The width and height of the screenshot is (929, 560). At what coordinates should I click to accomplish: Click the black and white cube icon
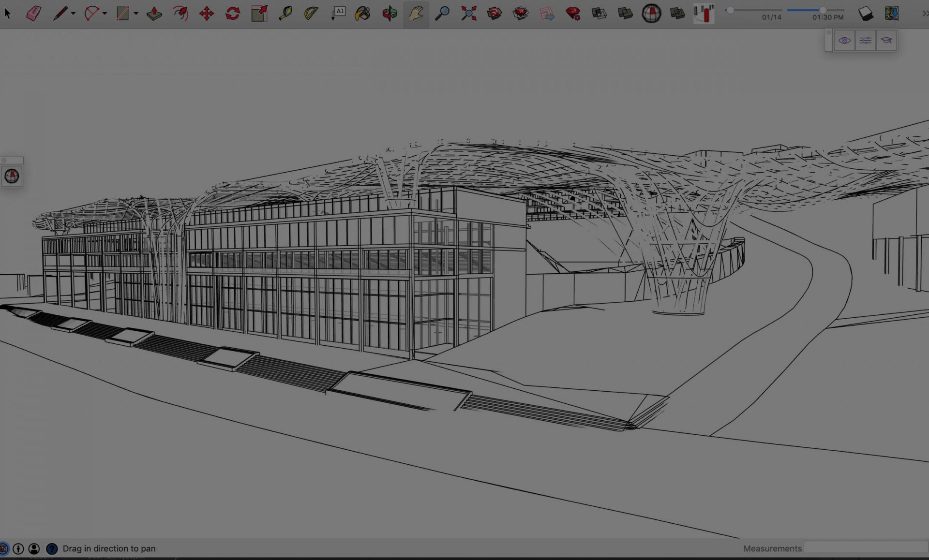click(866, 13)
